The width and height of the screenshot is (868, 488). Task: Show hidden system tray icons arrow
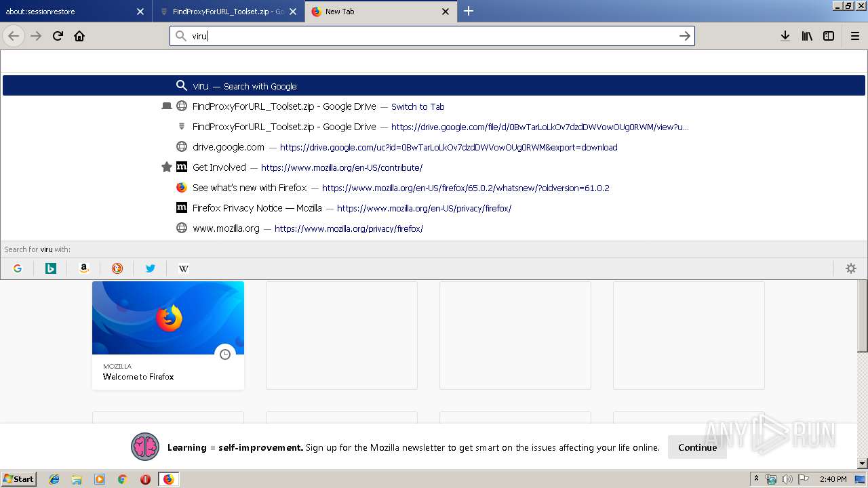(x=757, y=479)
